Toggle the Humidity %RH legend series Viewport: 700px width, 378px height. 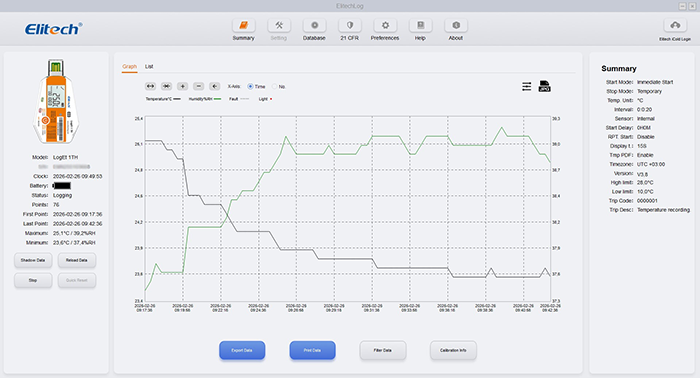pos(205,99)
